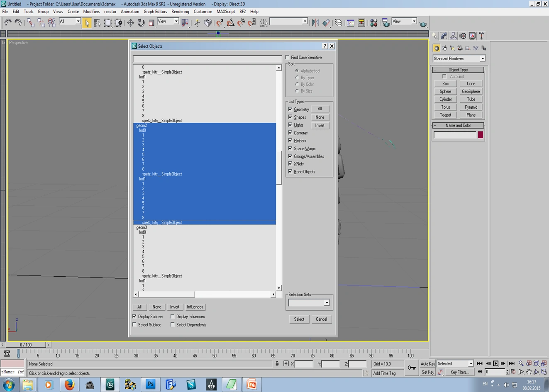Image resolution: width=549 pixels, height=392 pixels.
Task: Click the Undo arrow in main toolbar
Action: 7,22
